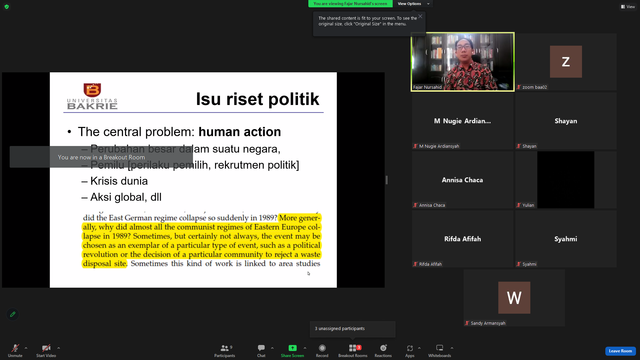Click the panel divider handle beside slide
Image resolution: width=640 pixels, height=360 pixels.
387,180
